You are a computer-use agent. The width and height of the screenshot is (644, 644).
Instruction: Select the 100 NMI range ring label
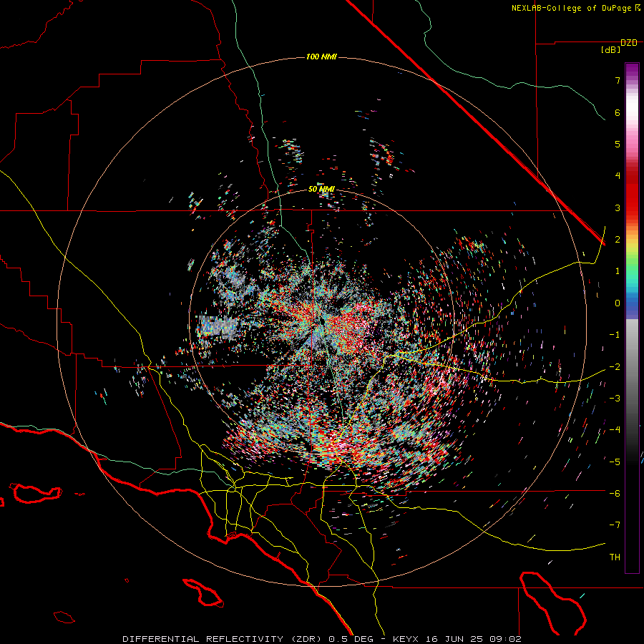(x=321, y=57)
